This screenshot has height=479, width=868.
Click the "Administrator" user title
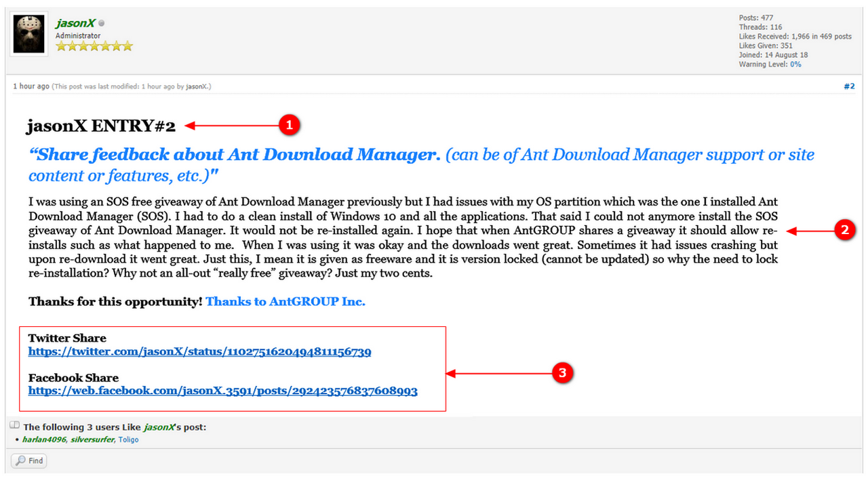click(78, 35)
